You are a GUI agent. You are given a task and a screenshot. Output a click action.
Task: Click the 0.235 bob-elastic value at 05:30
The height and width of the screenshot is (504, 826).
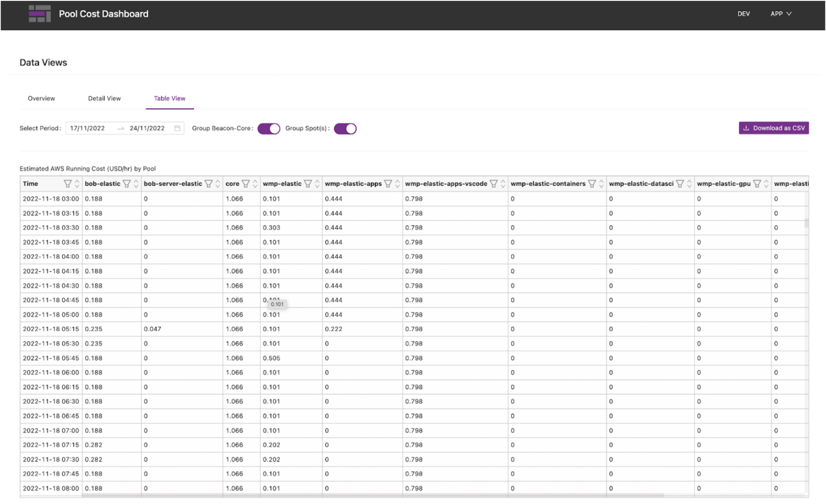click(93, 344)
